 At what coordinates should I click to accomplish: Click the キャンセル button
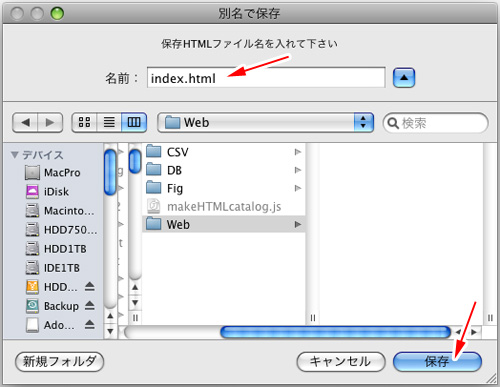click(341, 362)
